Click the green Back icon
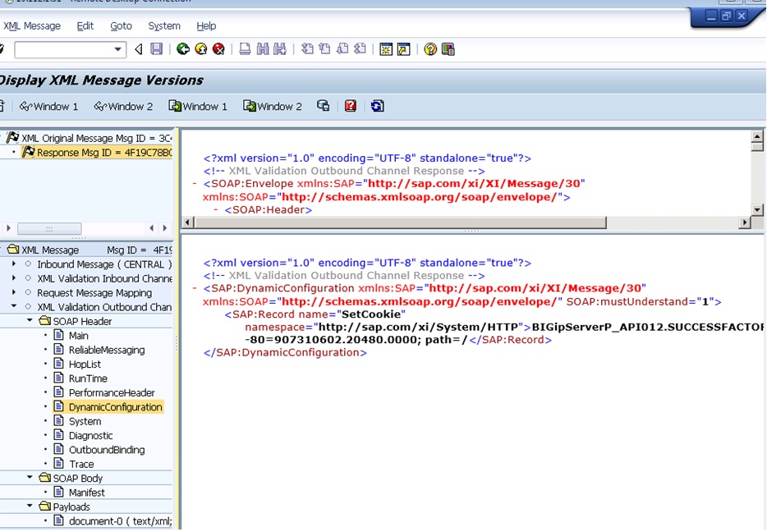This screenshot has height=532, width=767. pyautogui.click(x=183, y=49)
